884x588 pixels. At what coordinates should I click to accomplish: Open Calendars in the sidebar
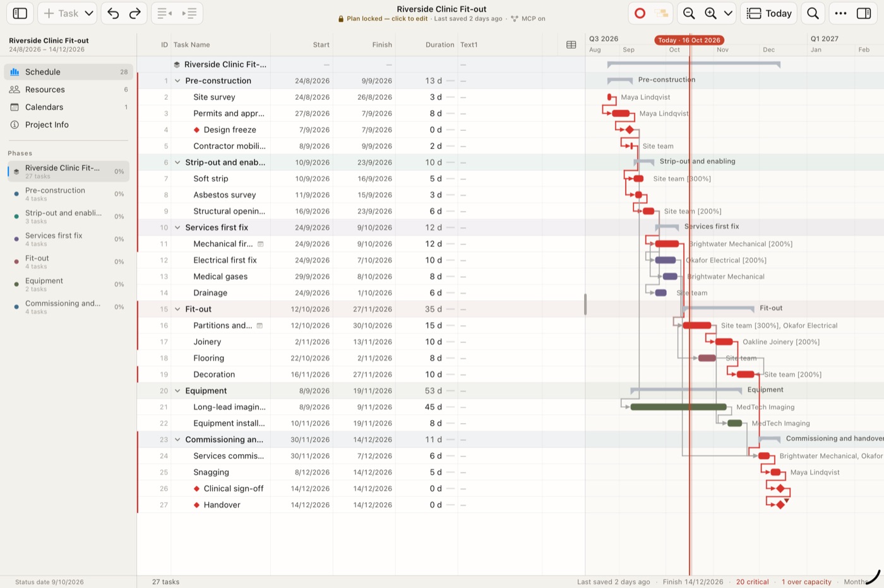[x=68, y=107]
